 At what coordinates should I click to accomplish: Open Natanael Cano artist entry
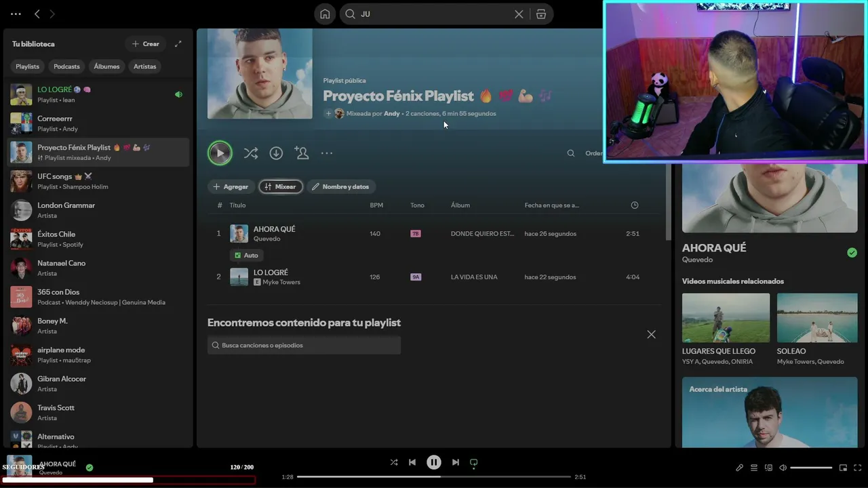coord(98,268)
